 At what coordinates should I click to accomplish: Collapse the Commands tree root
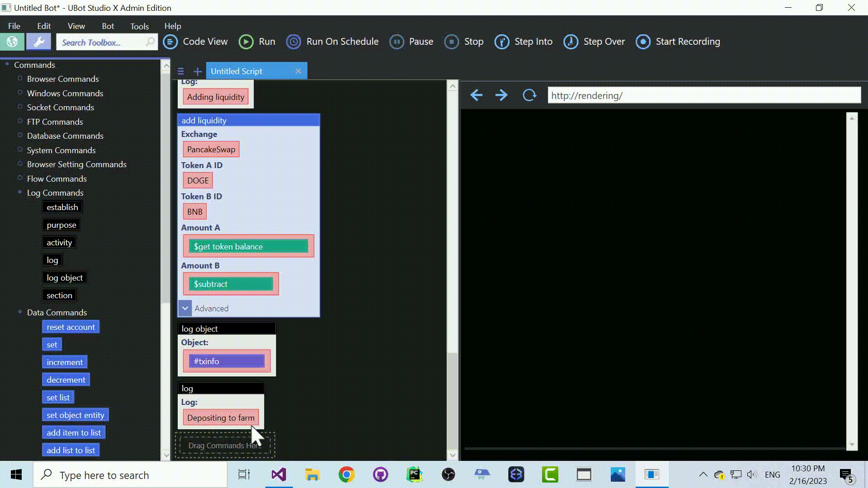[7, 65]
